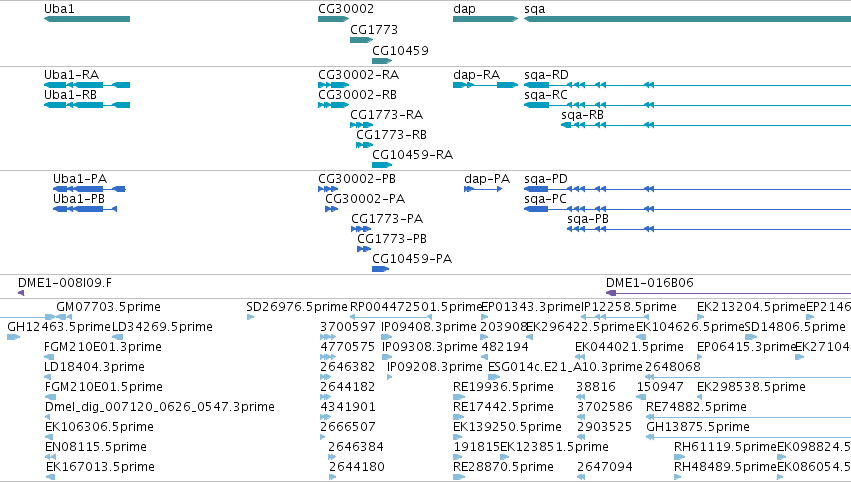Select the 150947 feature label
Image resolution: width=851 pixels, height=482 pixels.
659,387
